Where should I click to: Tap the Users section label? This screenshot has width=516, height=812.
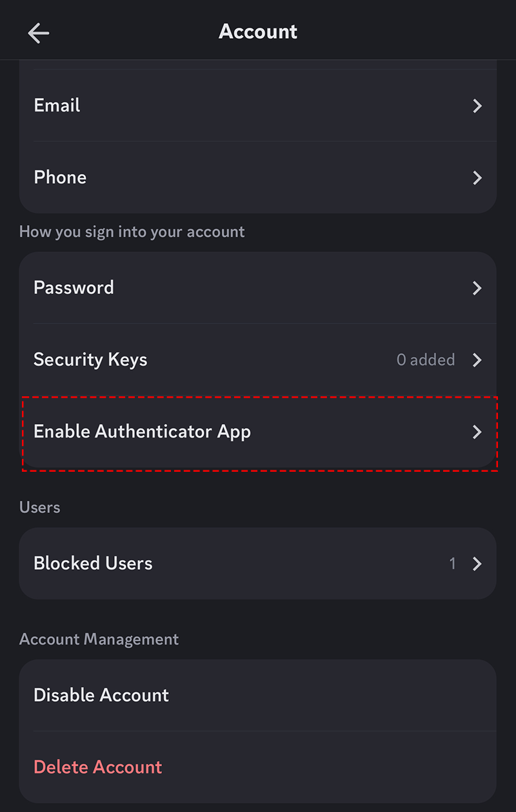39,507
